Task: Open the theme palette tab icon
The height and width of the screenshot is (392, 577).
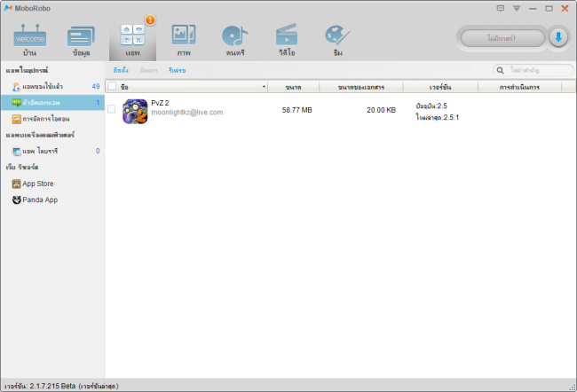Action: [x=337, y=35]
